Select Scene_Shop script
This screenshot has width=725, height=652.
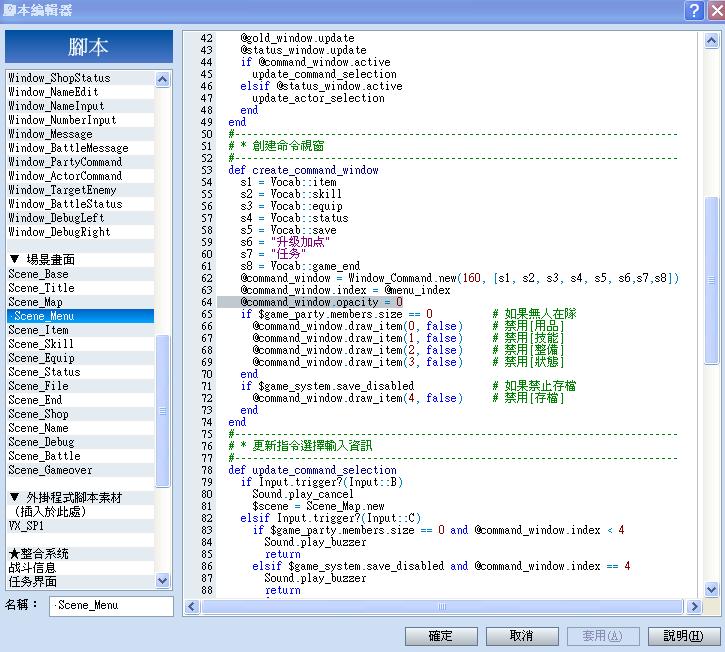[x=80, y=413]
